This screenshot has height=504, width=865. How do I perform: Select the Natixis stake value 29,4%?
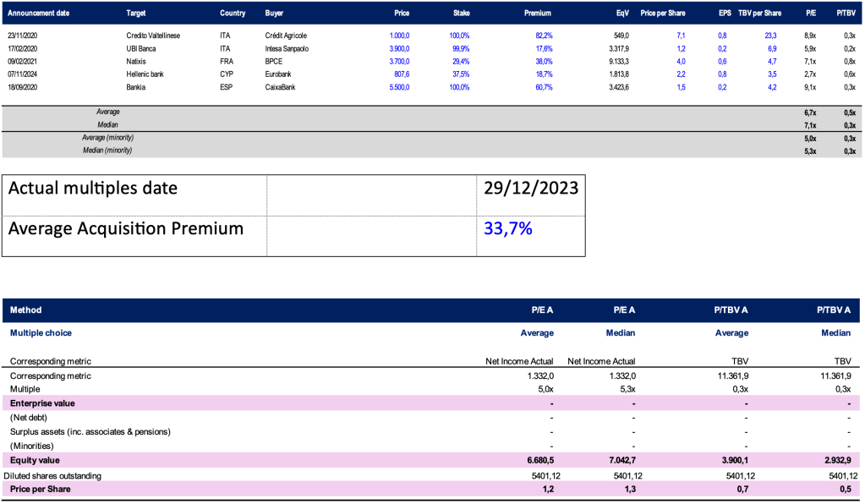click(x=459, y=61)
